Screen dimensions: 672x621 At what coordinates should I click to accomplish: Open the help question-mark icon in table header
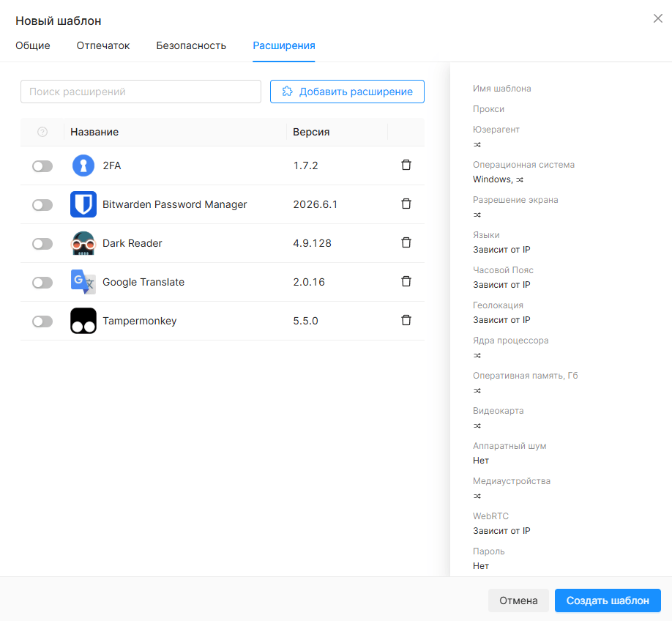(42, 132)
